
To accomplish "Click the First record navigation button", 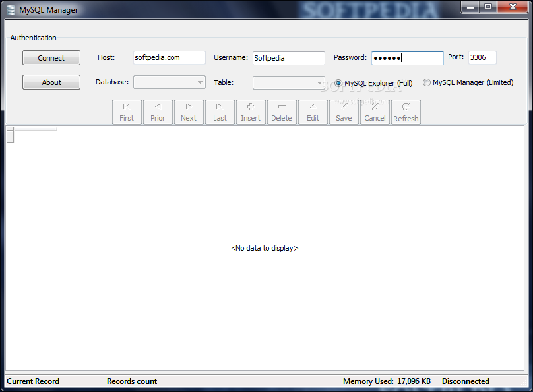I will click(127, 112).
